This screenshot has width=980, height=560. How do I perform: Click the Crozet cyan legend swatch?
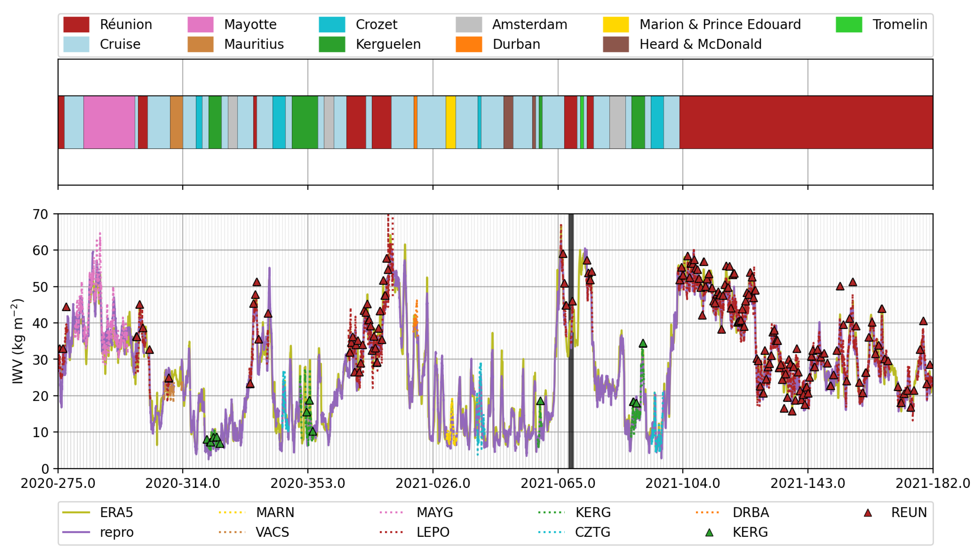tap(332, 24)
